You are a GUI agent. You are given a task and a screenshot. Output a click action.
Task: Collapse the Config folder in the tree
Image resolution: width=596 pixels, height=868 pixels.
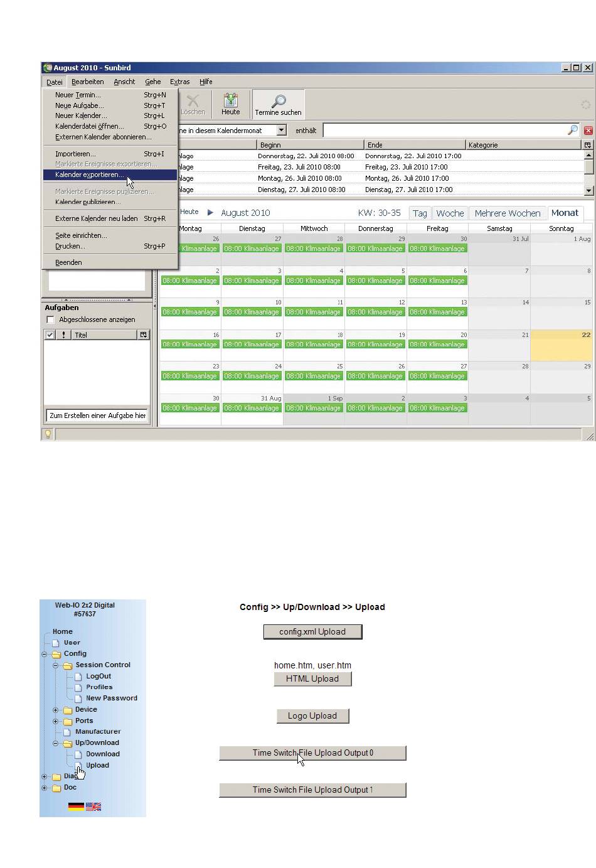tap(45, 653)
